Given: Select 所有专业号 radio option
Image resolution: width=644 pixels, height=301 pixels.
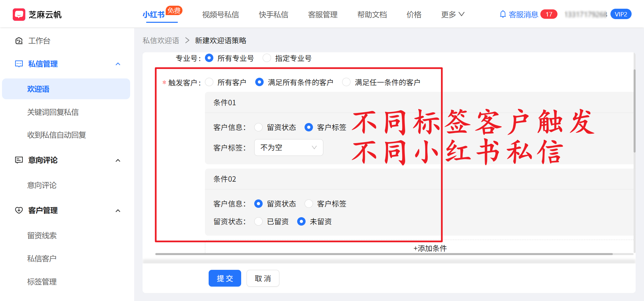Looking at the screenshot, I should 209,58.
